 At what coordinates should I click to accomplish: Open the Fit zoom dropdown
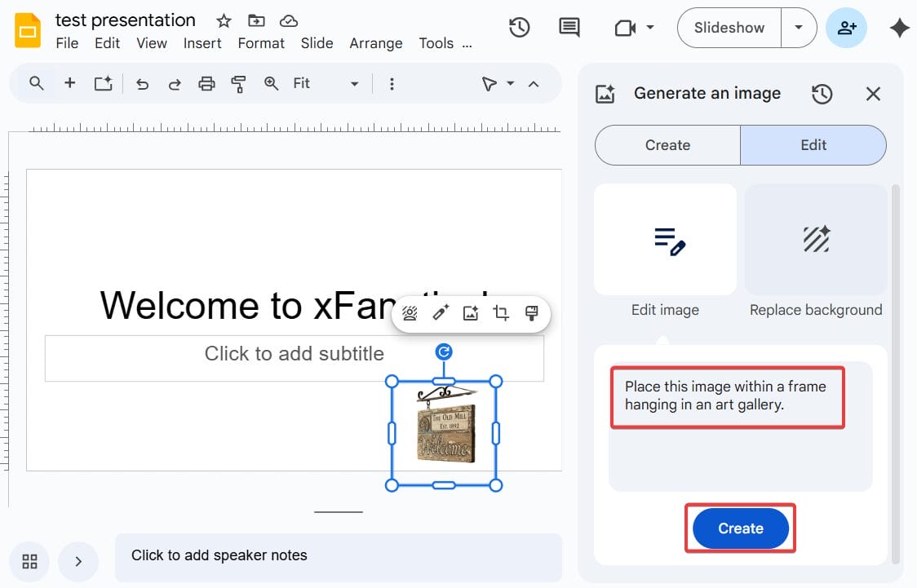(x=354, y=83)
